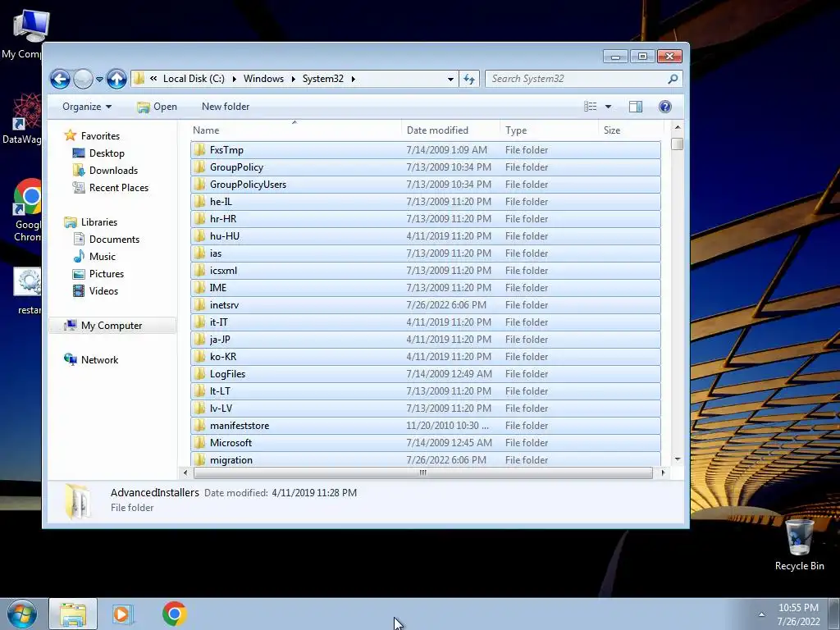This screenshot has width=840, height=630.
Task: Click the vertical scrollbar thumb
Action: pos(678,144)
